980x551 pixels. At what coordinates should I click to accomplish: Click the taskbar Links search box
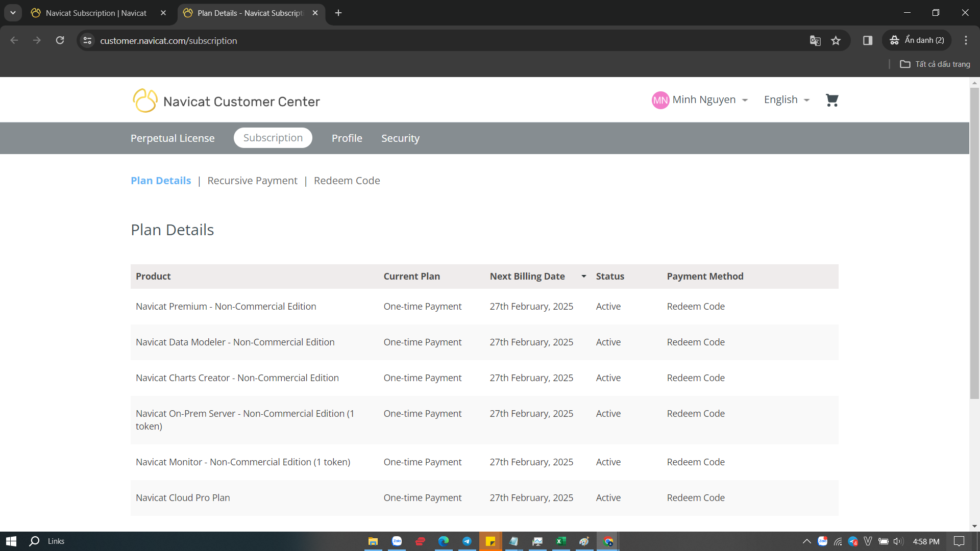[x=56, y=541]
